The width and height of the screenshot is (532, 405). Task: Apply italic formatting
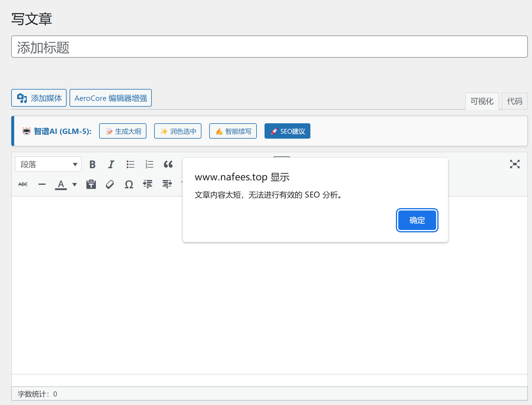[111, 164]
